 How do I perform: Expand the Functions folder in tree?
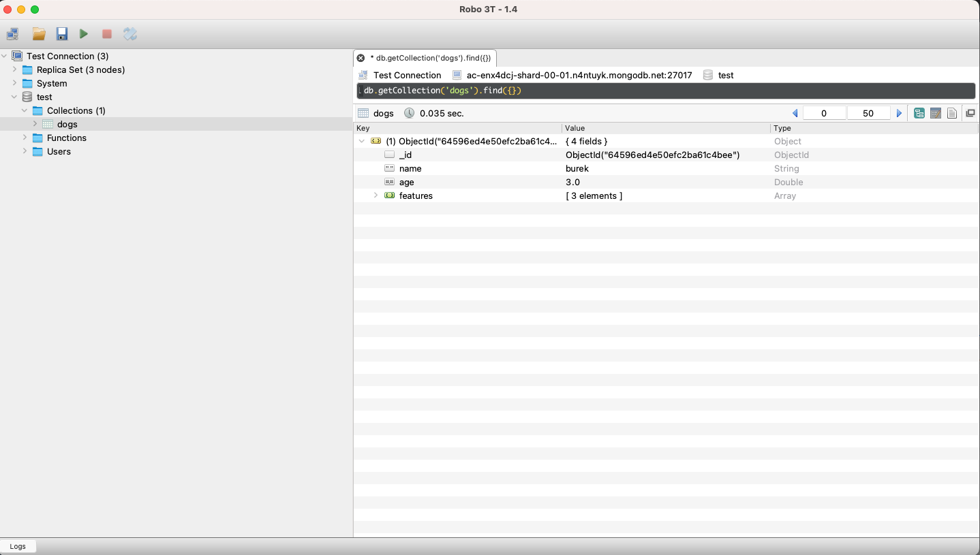(x=25, y=138)
